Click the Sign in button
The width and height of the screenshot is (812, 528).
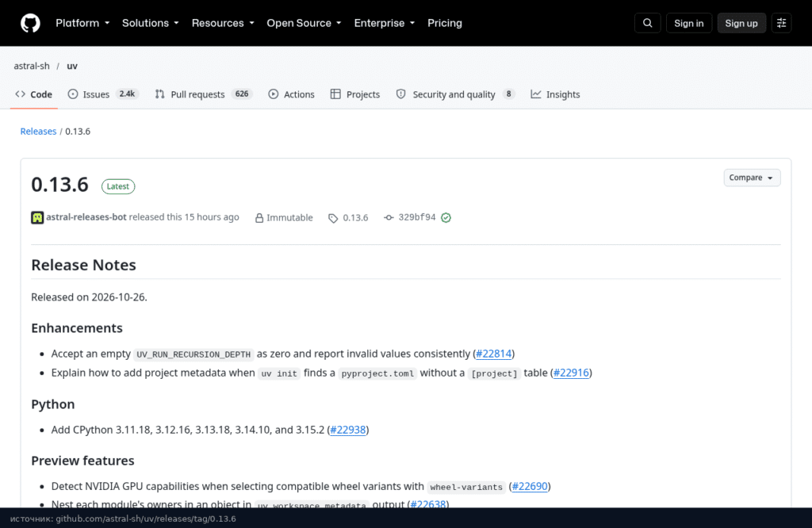(689, 23)
